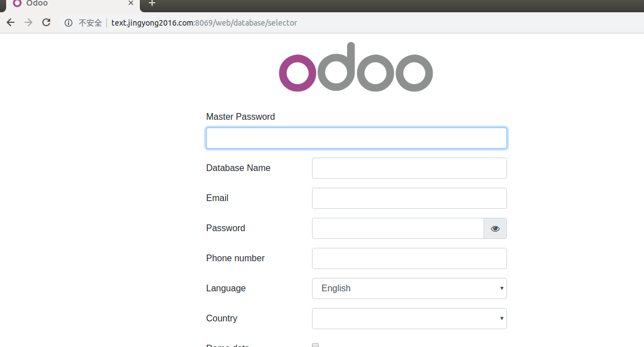Close the Odoo browser tab

(130, 3)
